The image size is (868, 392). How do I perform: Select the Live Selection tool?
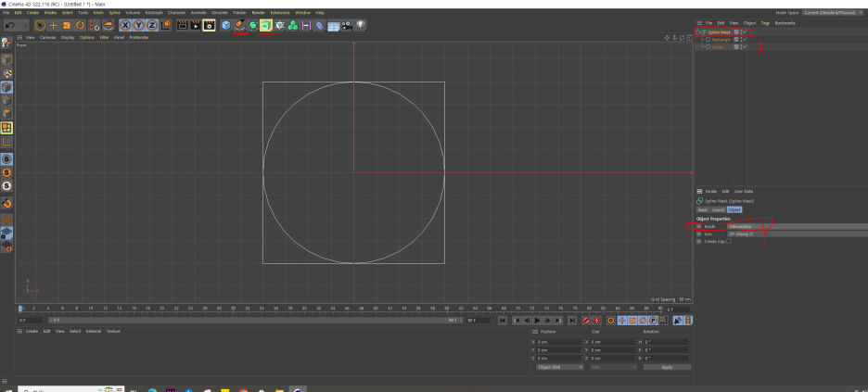pyautogui.click(x=40, y=25)
